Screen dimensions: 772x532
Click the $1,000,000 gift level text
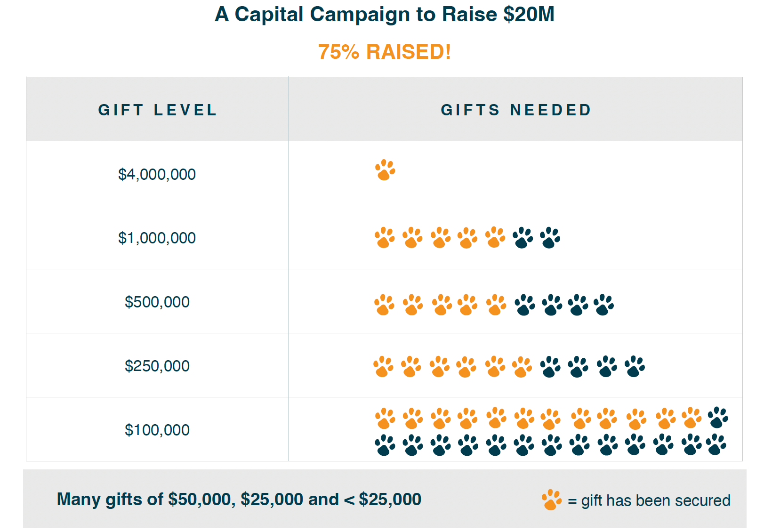click(x=157, y=238)
